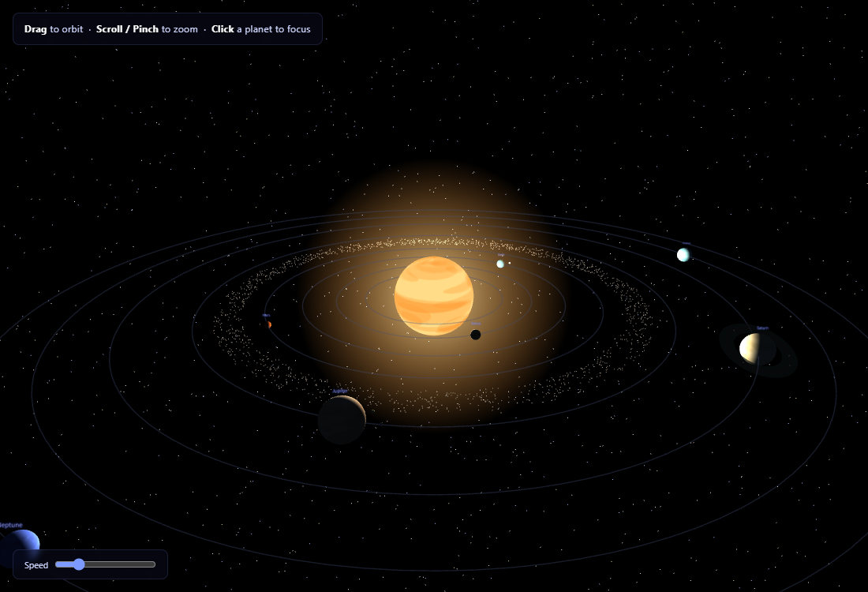
Task: Focus the small orange Mars planet
Action: tap(269, 324)
